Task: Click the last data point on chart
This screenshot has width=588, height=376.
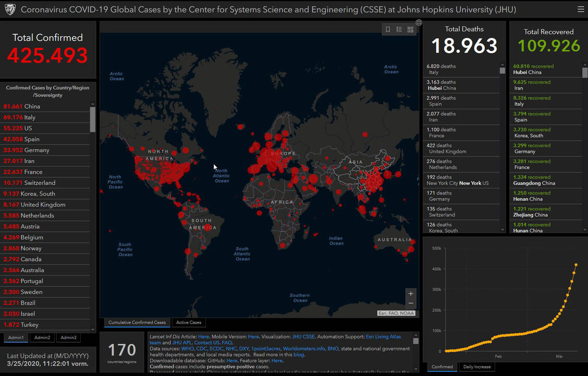Action: tap(576, 265)
